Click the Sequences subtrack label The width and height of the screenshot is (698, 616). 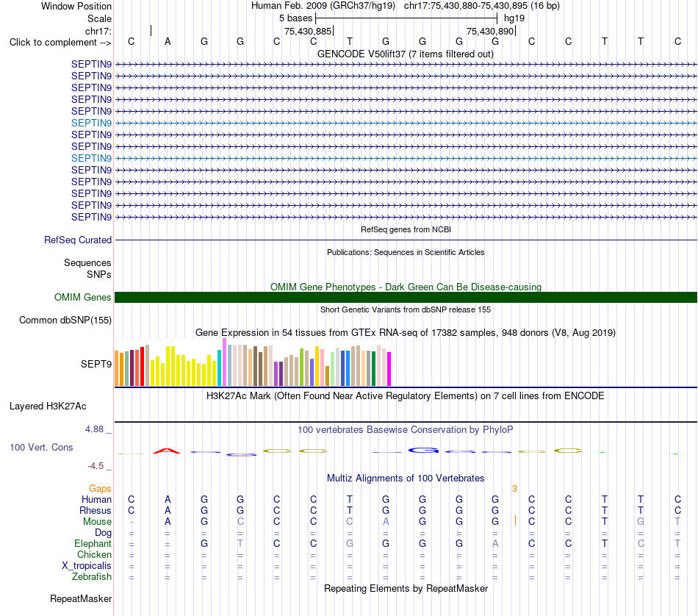[x=87, y=262]
